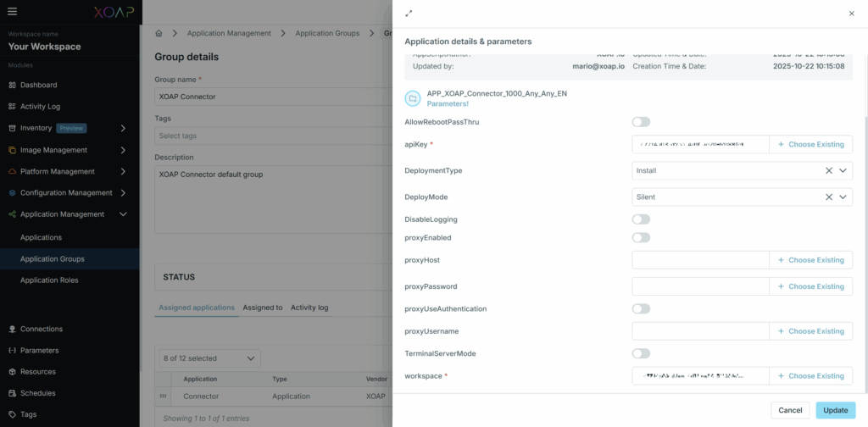The image size is (868, 427).
Task: Click the Description text area
Action: (x=274, y=199)
